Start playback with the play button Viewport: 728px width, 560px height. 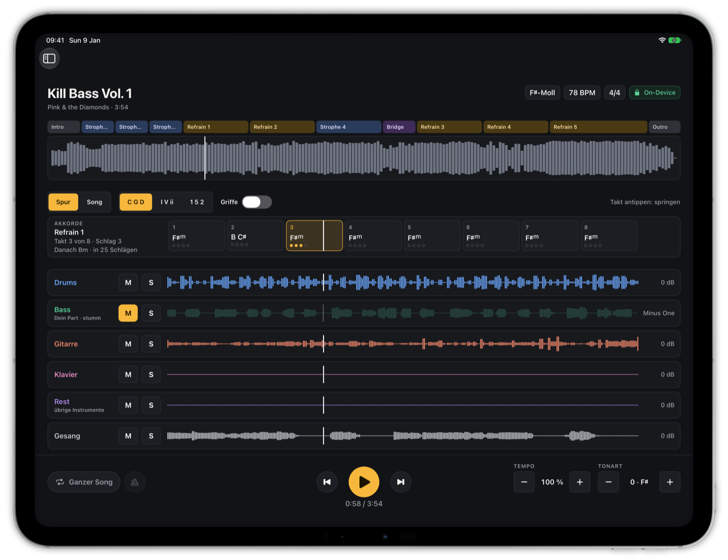pos(364,482)
